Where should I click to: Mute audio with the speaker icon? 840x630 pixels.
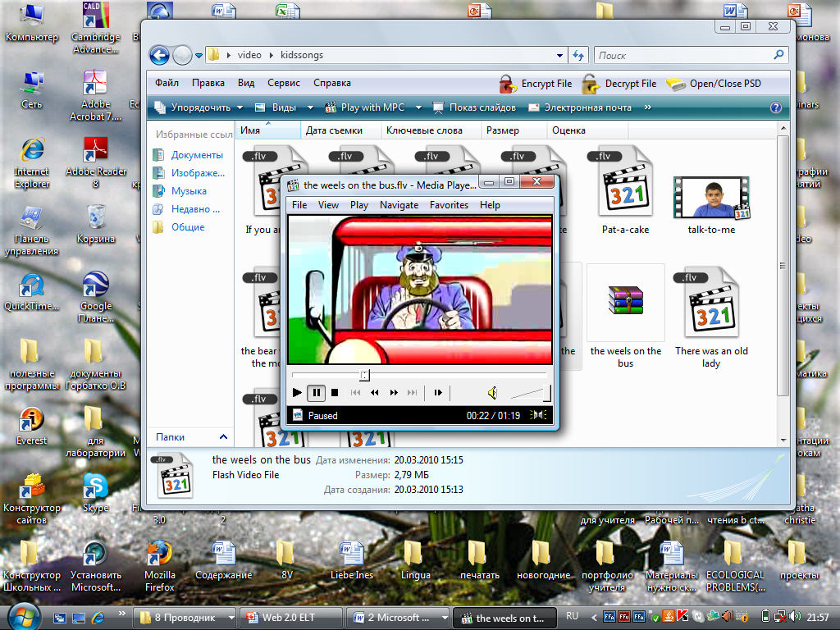[492, 393]
